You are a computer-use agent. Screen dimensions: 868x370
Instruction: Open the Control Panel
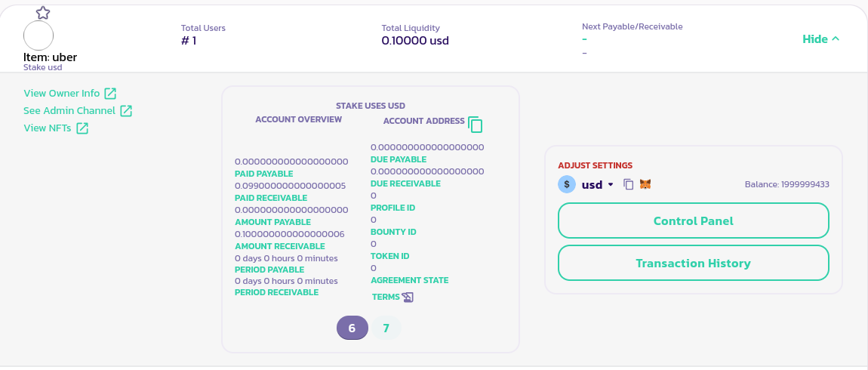(x=693, y=221)
